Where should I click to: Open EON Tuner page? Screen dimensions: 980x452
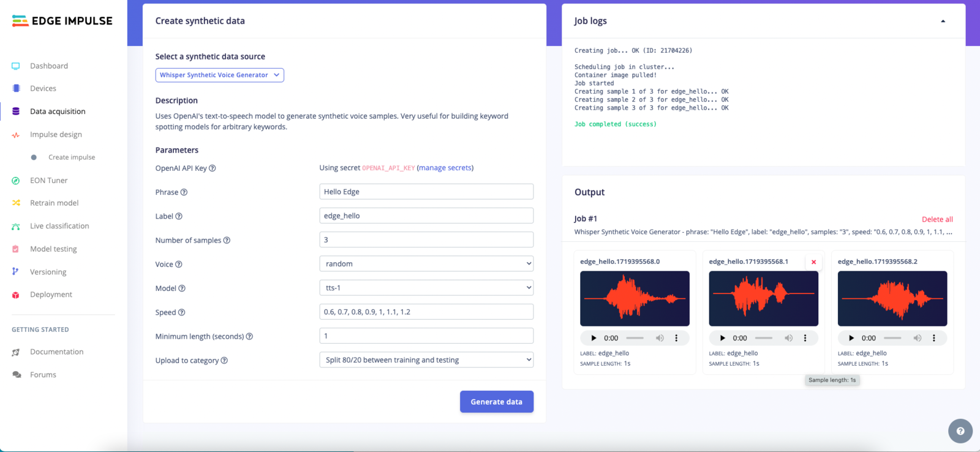(x=48, y=180)
